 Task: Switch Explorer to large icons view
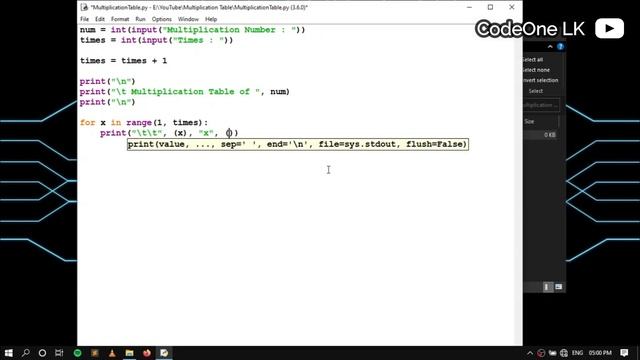coord(558,287)
